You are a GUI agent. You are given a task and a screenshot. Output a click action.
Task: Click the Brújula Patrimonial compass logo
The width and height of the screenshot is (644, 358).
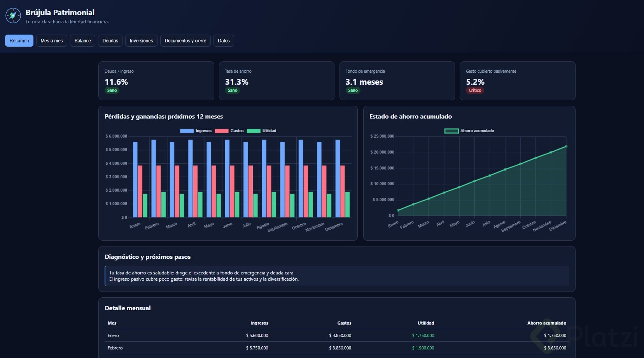coord(13,16)
